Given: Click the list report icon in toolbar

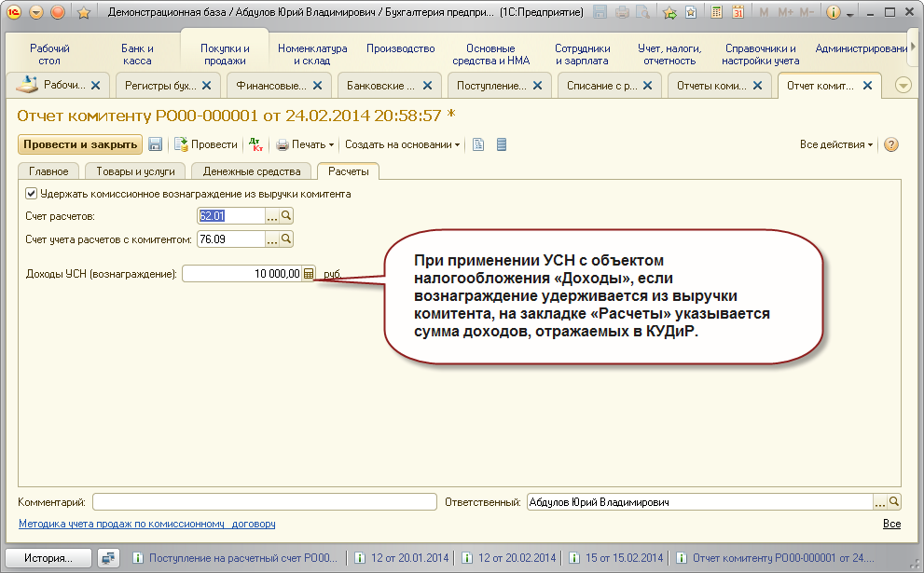Looking at the screenshot, I should [x=502, y=144].
